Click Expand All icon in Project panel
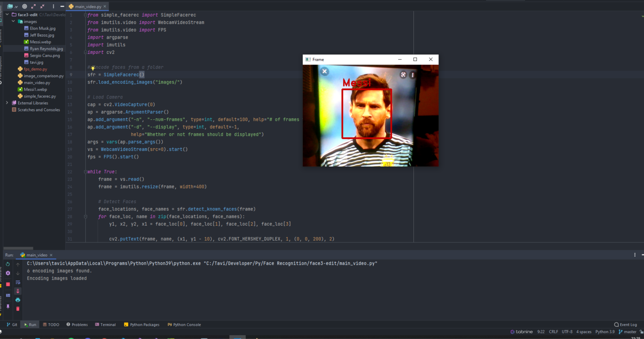Viewport: 644px width, 339px height. [x=34, y=6]
